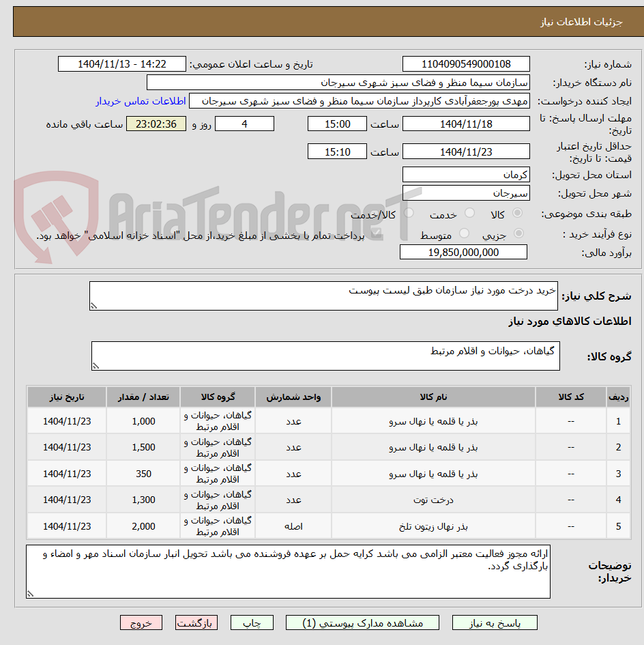Toggle the treasury bonds payment checkbox
644x645 pixels.
(x=376, y=234)
